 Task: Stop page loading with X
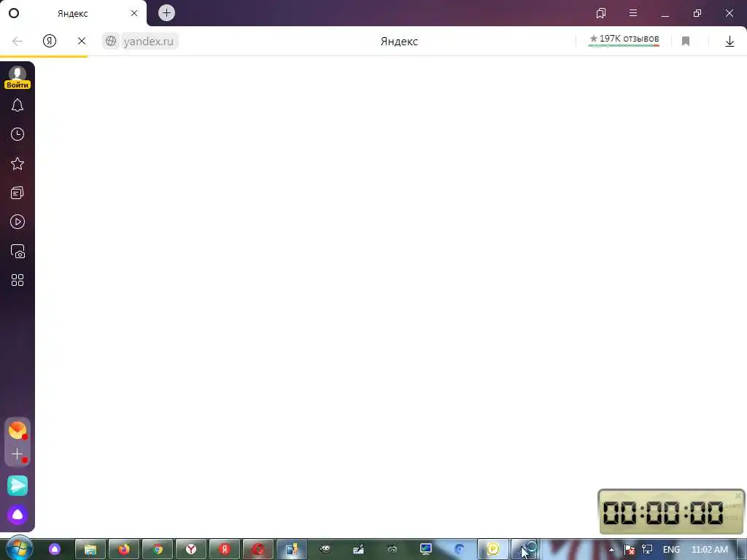pos(82,41)
